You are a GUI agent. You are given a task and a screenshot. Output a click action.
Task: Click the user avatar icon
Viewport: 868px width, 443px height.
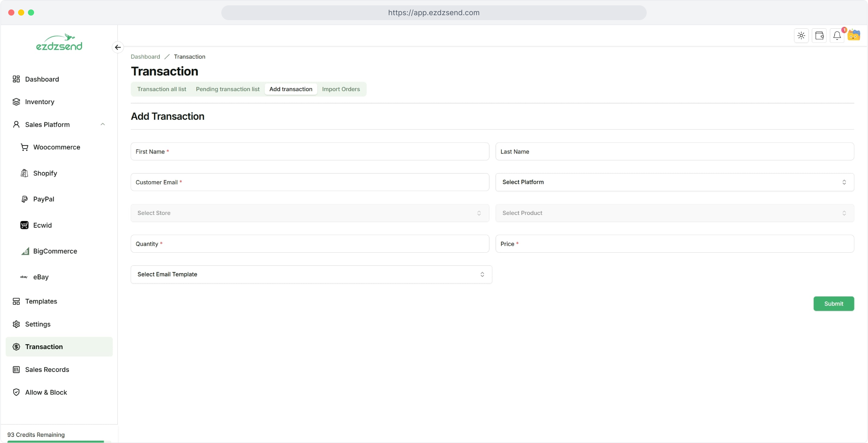(x=854, y=35)
